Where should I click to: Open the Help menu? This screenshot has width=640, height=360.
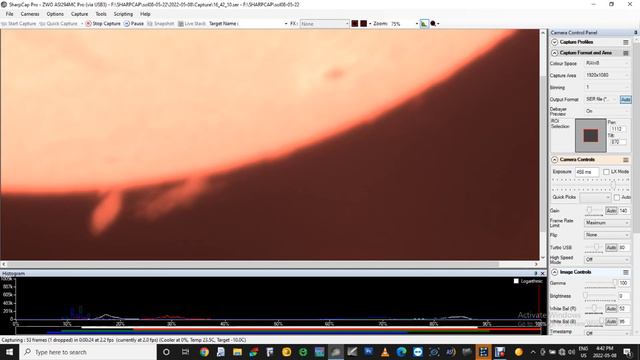(x=145, y=14)
